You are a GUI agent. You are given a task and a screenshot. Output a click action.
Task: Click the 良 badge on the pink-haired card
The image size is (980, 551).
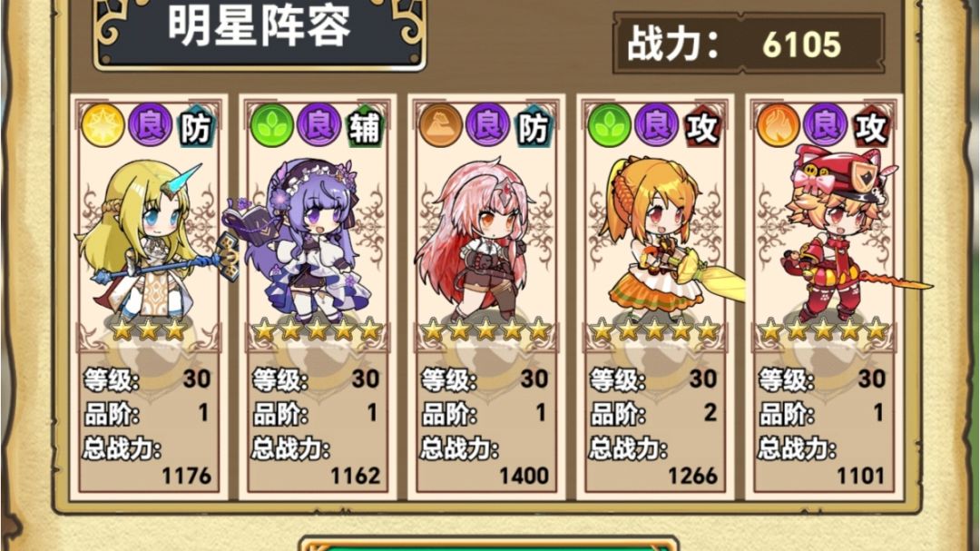(487, 124)
